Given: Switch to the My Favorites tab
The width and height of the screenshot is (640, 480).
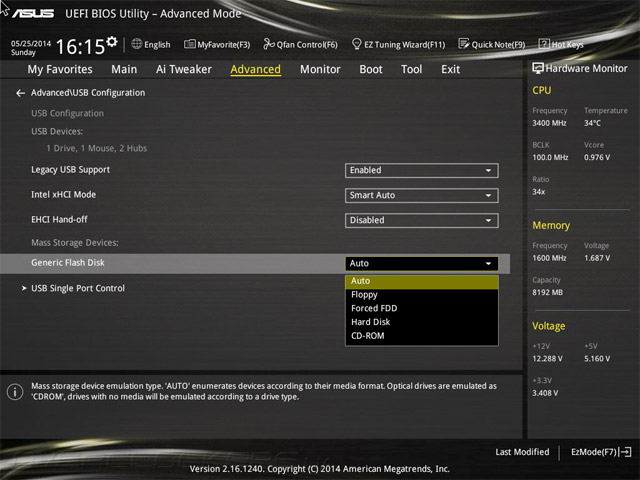Looking at the screenshot, I should point(60,69).
